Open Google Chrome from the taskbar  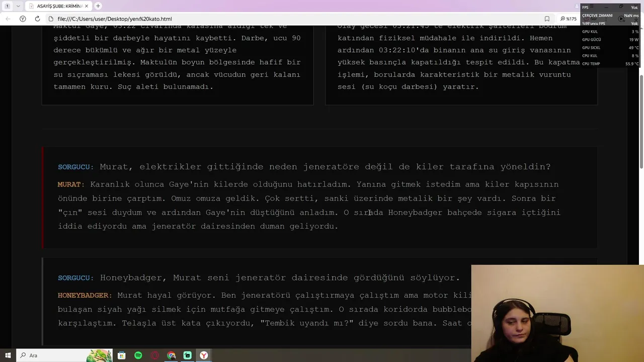coord(171,355)
